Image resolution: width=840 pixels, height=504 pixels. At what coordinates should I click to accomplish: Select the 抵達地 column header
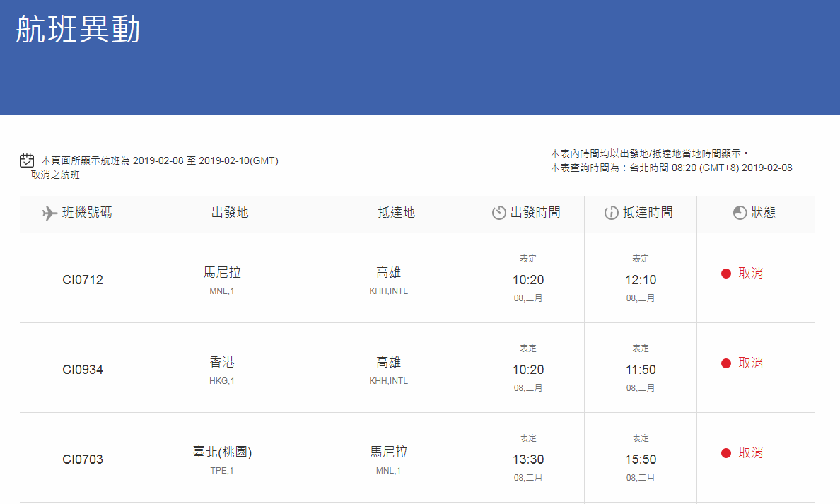[x=388, y=214]
